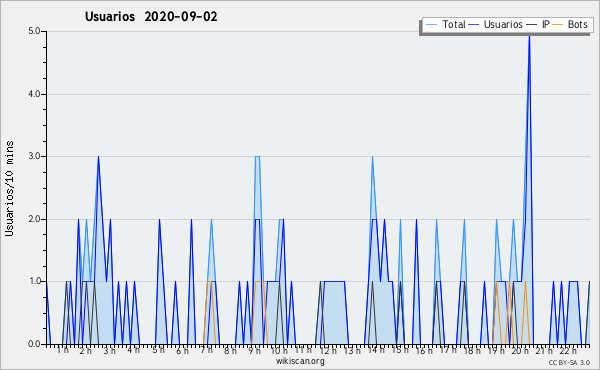This screenshot has width=600, height=370.
Task: Click the 13 h x-axis label
Action: point(352,350)
